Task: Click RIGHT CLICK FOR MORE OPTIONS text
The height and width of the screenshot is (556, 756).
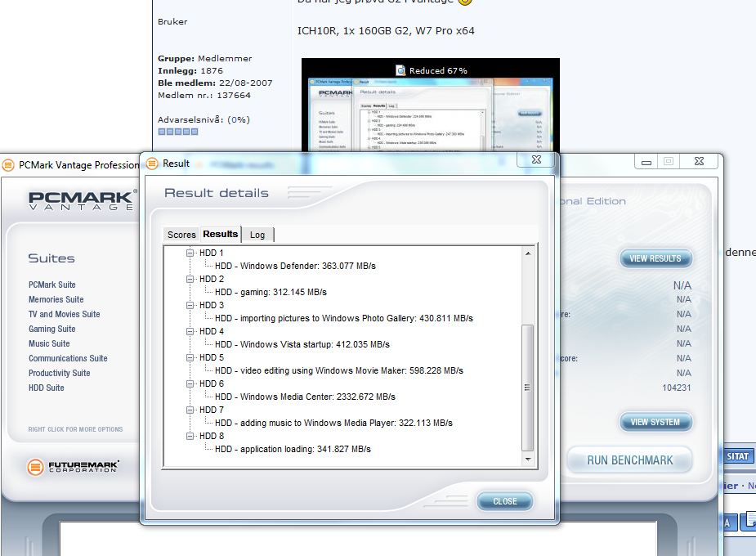Action: (75, 429)
